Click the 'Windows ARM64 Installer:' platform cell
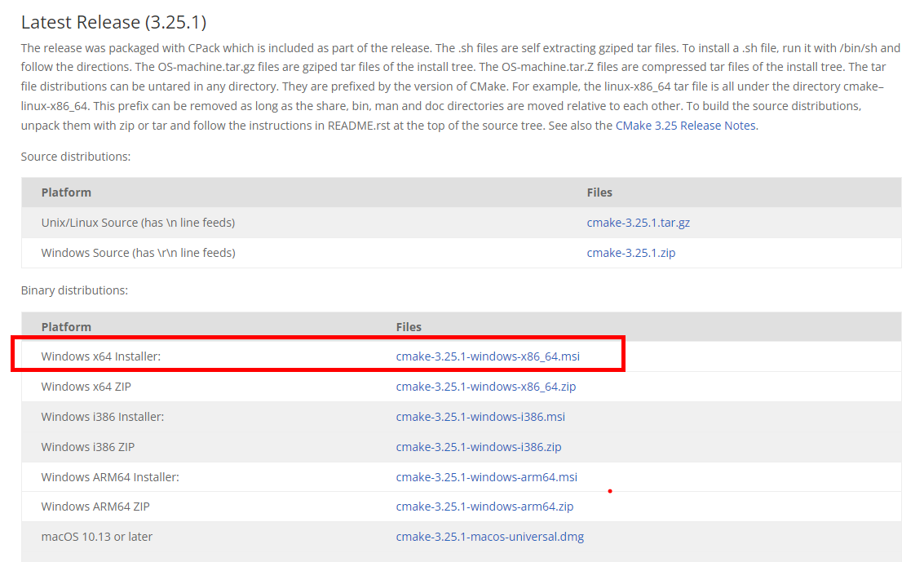The width and height of the screenshot is (924, 562). pos(110,476)
